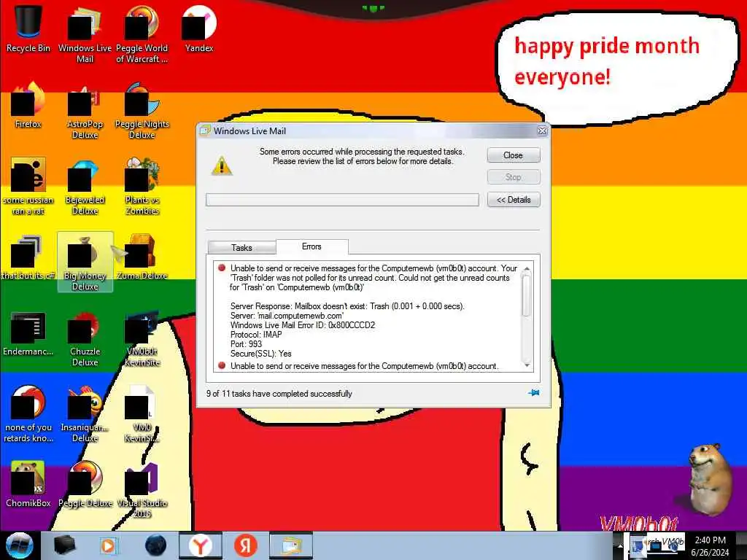Collapse details with the << Details button
747x560 pixels.
(x=513, y=200)
